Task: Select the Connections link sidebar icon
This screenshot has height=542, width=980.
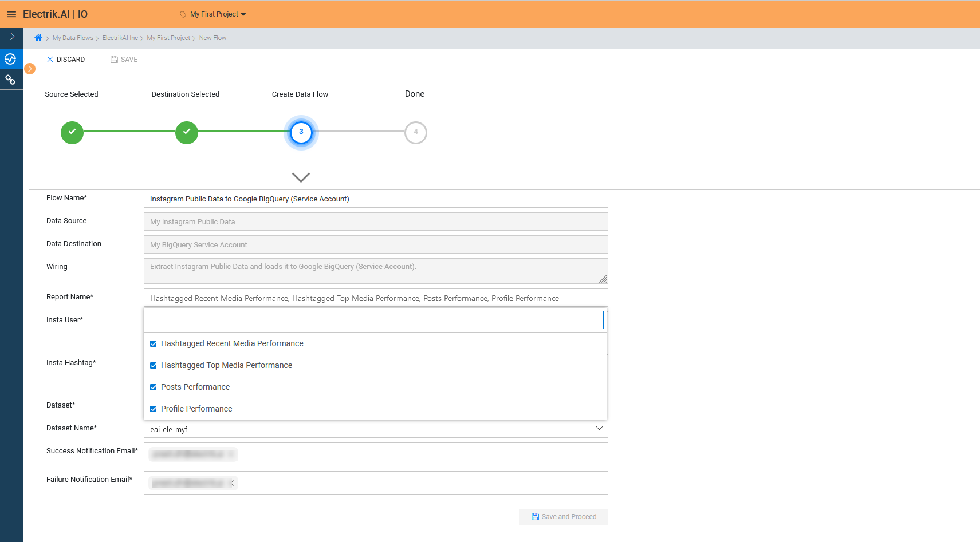Action: (11, 80)
